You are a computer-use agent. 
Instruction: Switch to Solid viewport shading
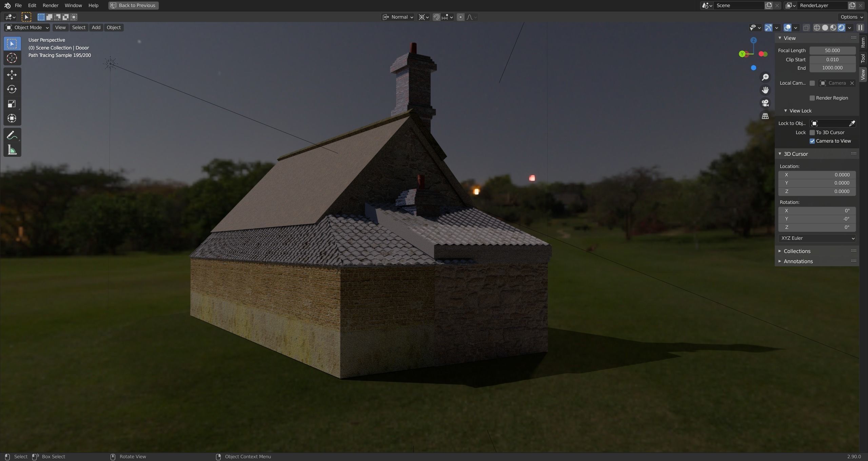coord(825,28)
